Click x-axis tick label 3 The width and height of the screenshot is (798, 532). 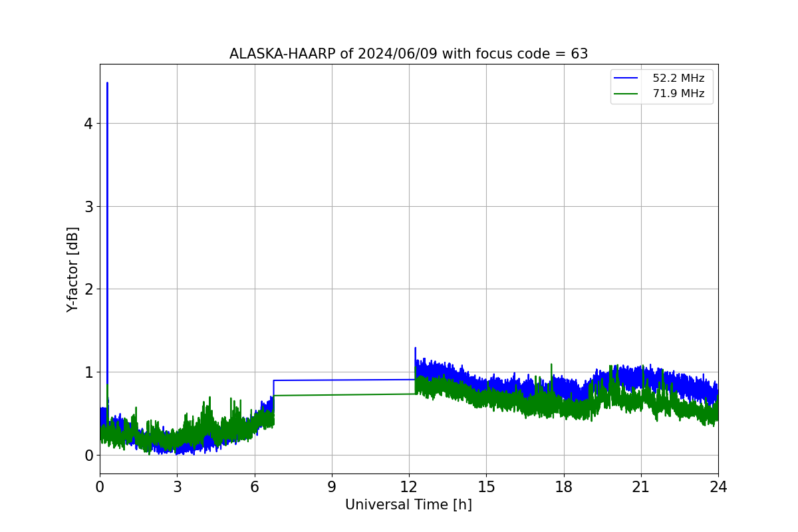click(x=177, y=487)
